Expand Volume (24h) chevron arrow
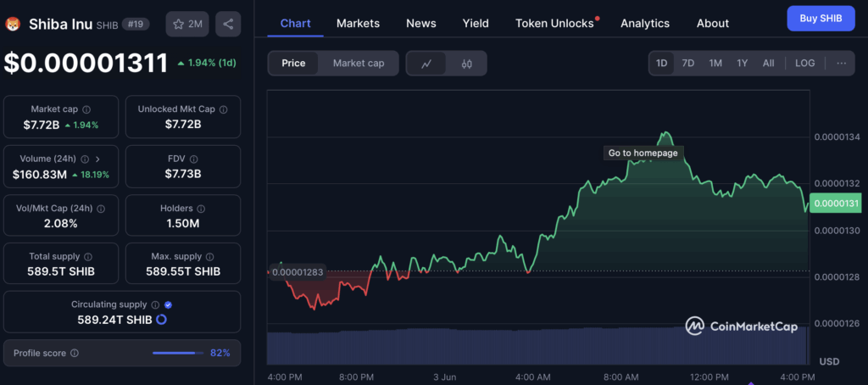The width and height of the screenshot is (868, 385). pyautogui.click(x=98, y=159)
